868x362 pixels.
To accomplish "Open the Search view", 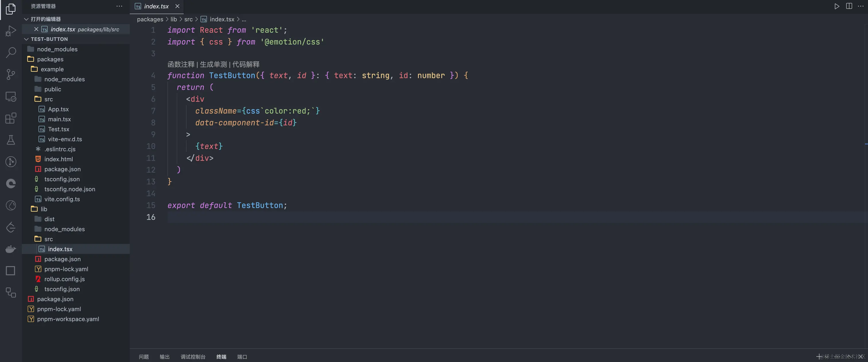I will click(x=11, y=52).
